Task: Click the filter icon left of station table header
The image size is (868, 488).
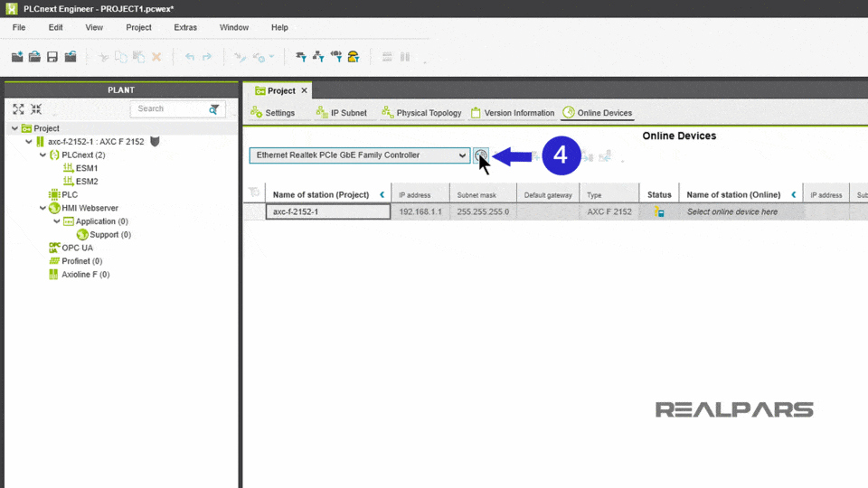Action: 254,192
